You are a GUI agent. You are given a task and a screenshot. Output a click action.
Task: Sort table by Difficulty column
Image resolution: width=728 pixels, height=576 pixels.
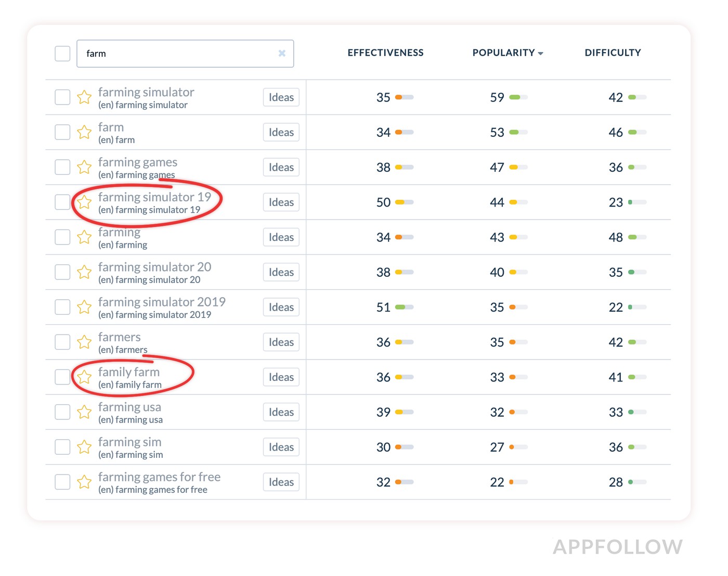pos(613,53)
